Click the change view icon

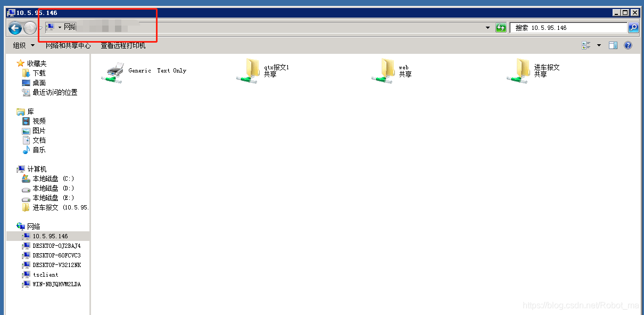(586, 46)
